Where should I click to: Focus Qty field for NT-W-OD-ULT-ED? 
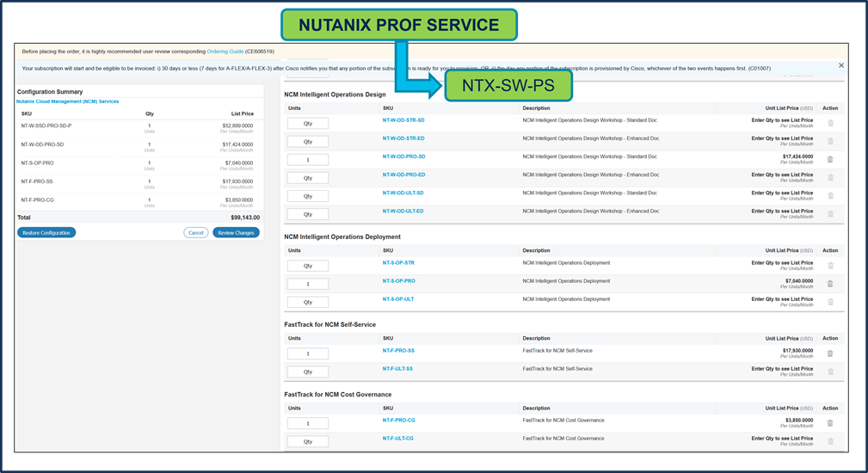(308, 215)
